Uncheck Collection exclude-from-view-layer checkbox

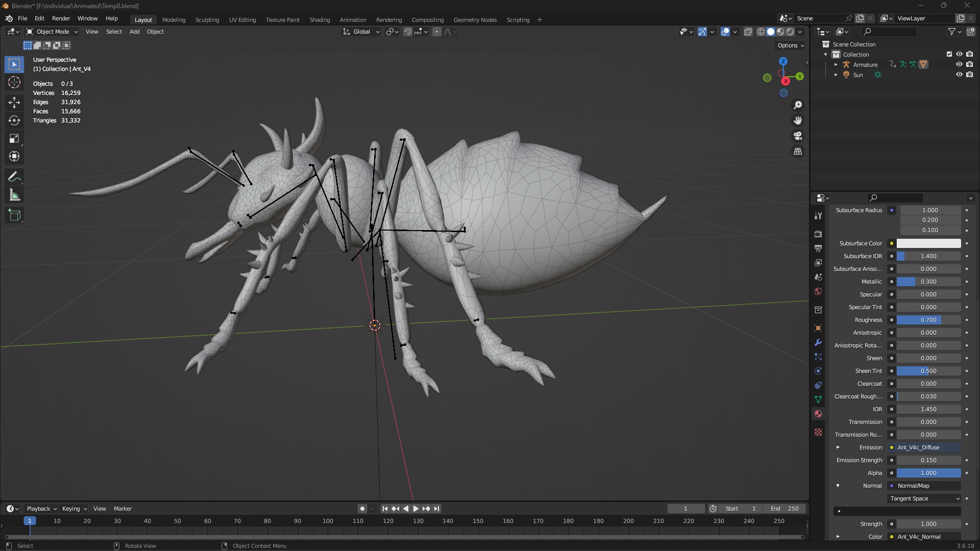point(949,54)
